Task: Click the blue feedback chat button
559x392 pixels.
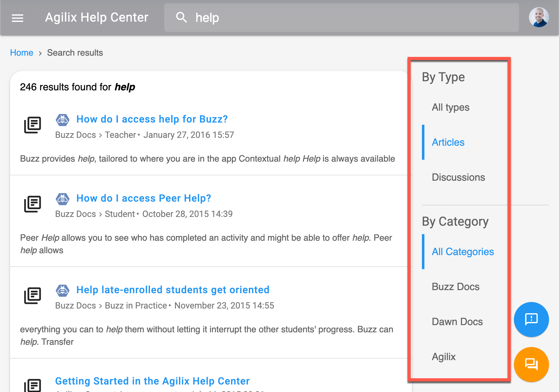Action: click(x=531, y=319)
